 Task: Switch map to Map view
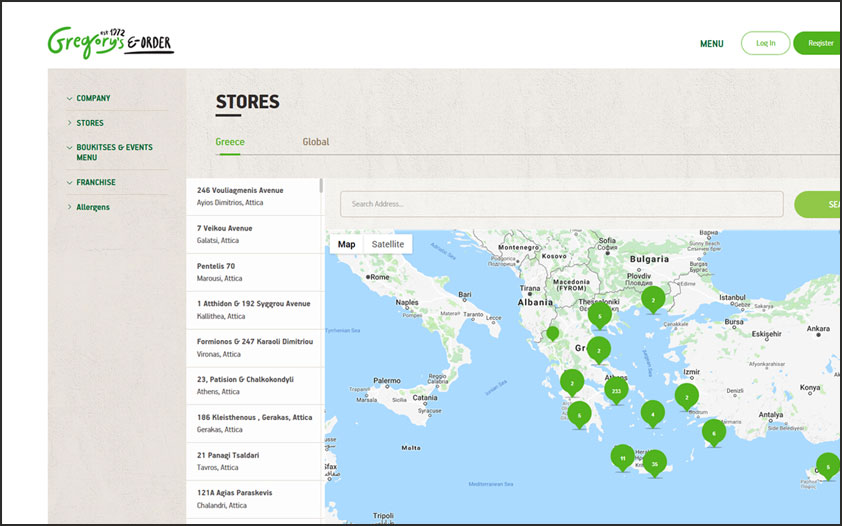[346, 244]
